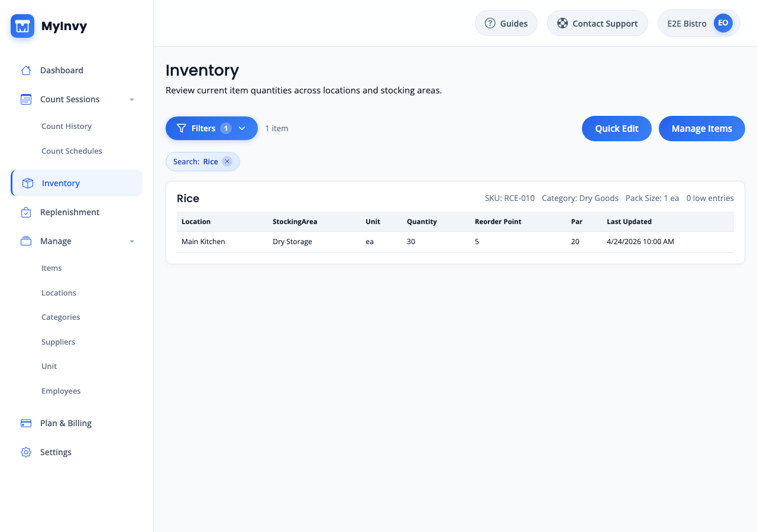Image resolution: width=757 pixels, height=532 pixels.
Task: Open Categories under Manage
Action: (x=60, y=317)
